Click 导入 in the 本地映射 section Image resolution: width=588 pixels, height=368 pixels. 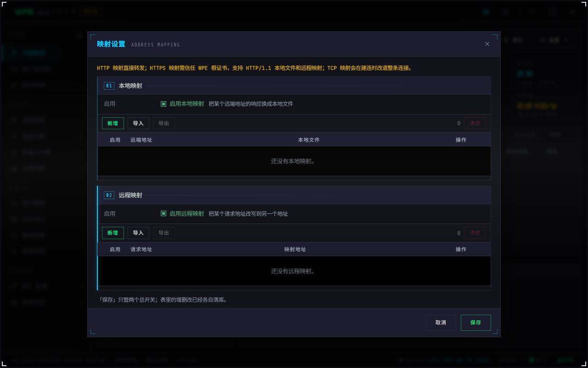138,123
